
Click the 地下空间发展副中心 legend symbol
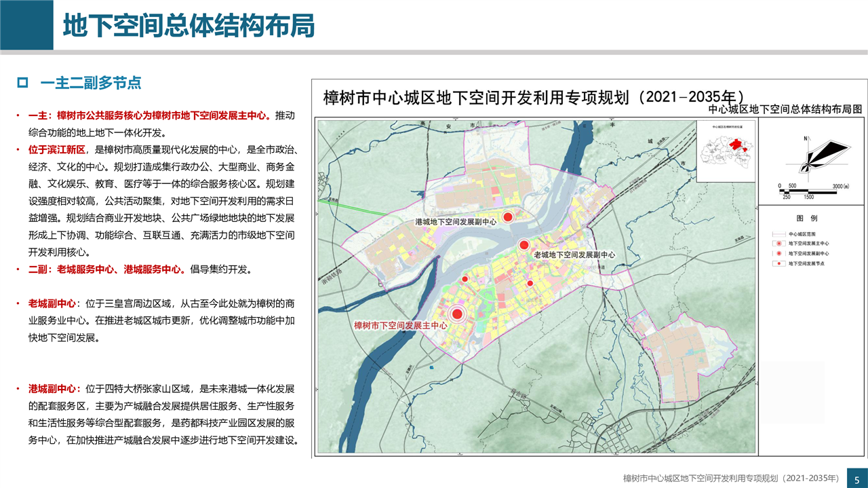pos(781,252)
